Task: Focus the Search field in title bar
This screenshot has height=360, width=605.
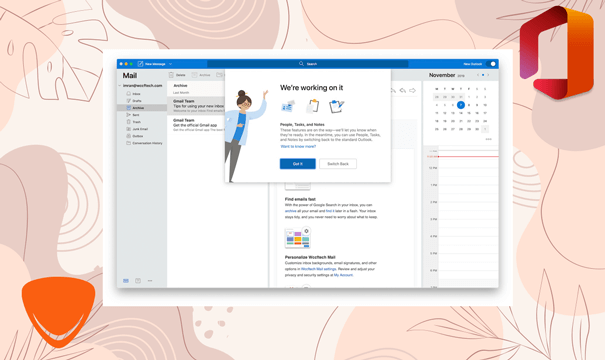Action: [308, 64]
